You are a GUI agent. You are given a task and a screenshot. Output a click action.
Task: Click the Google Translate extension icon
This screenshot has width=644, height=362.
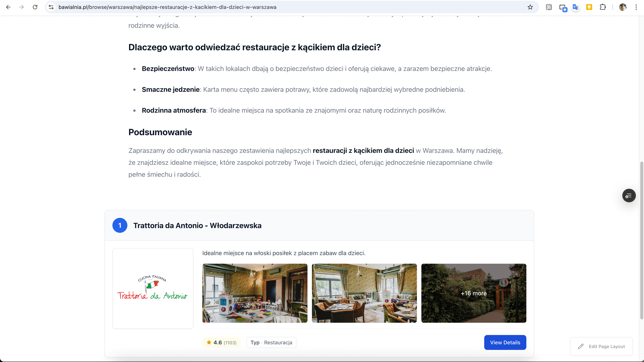(x=576, y=7)
